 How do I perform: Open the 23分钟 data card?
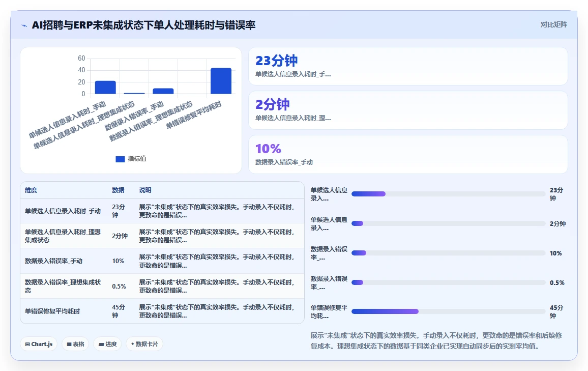[408, 66]
